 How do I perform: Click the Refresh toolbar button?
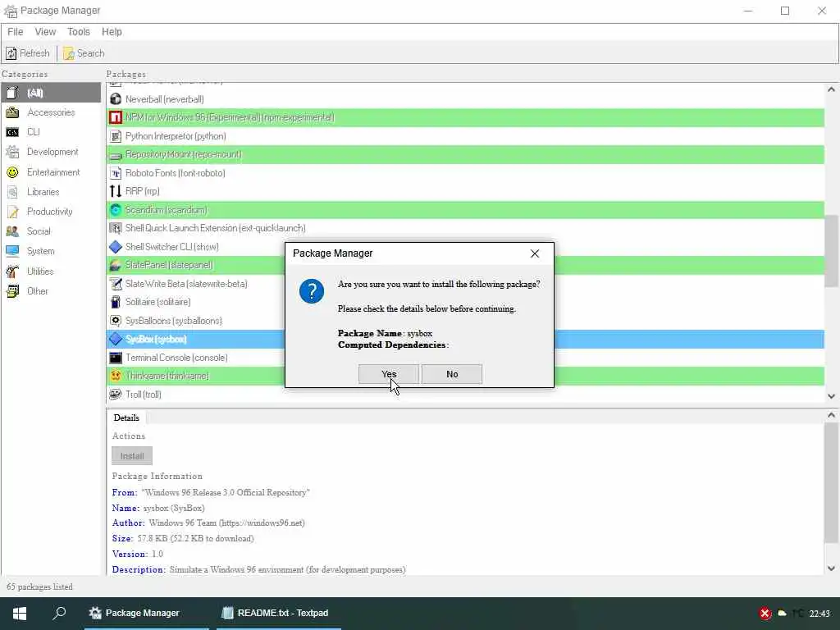point(27,53)
